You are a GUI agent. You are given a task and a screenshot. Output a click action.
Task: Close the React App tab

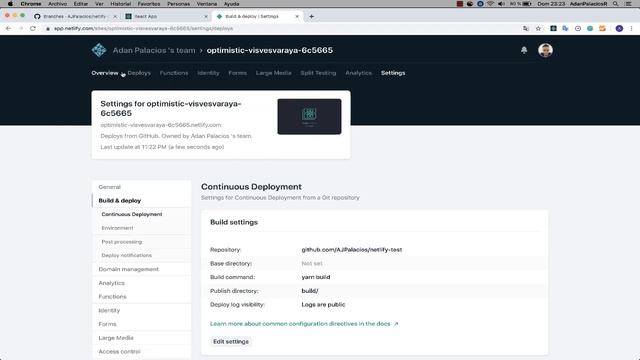click(206, 16)
